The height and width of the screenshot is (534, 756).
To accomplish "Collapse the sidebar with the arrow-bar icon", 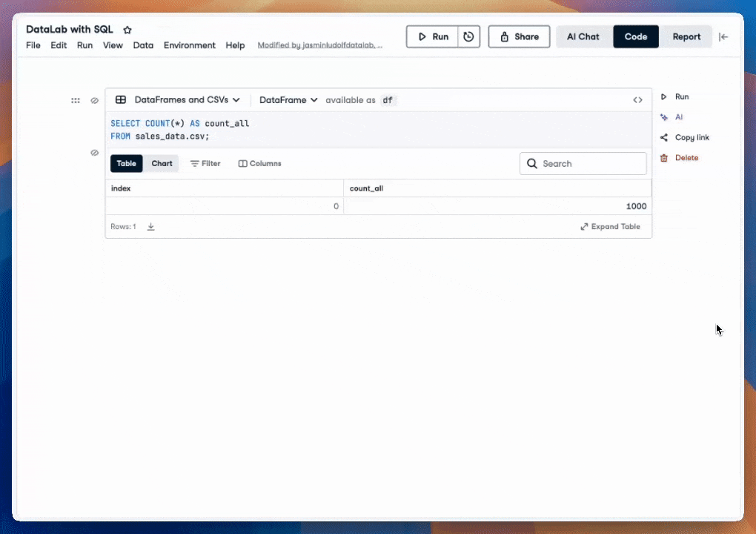I will click(723, 36).
